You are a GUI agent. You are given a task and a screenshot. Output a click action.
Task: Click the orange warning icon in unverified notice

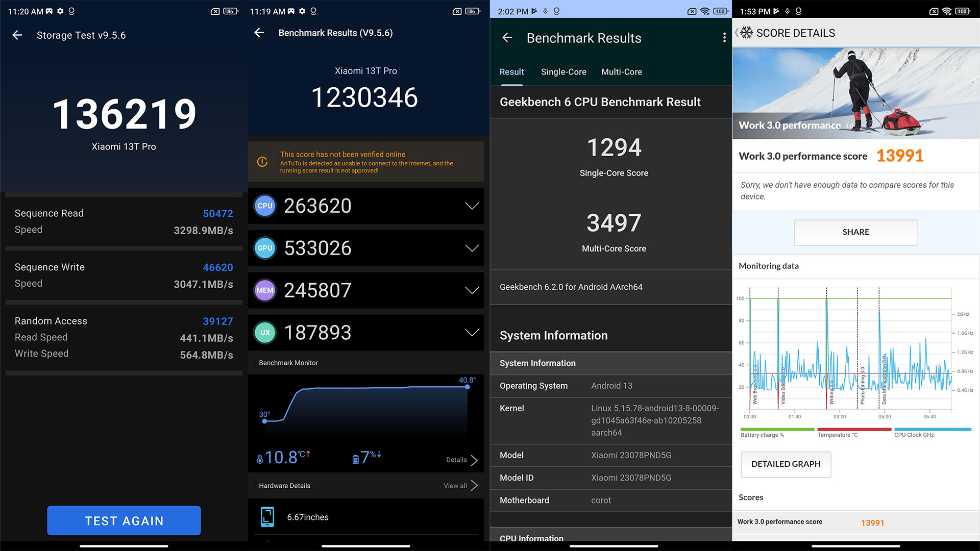tap(262, 162)
